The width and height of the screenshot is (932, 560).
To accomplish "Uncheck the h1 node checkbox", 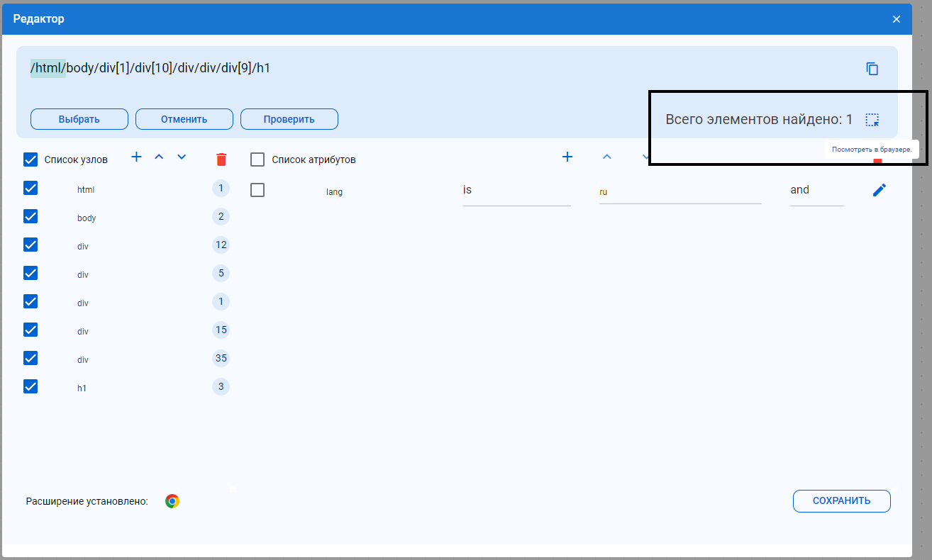I will (x=30, y=386).
